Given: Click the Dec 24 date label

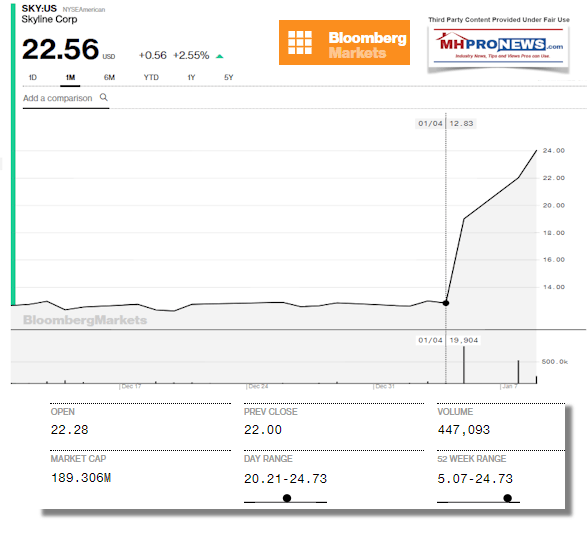Looking at the screenshot, I should [x=258, y=386].
